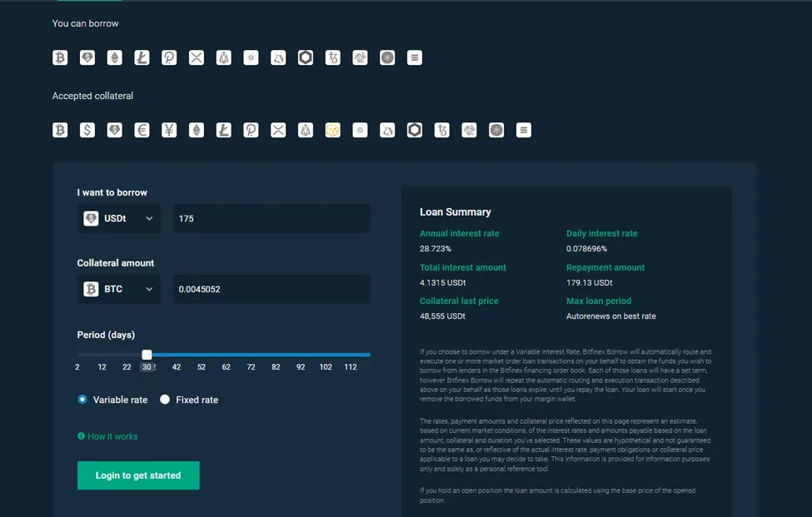Select the Chainlink hexagon icon under Accepted collateral
Image resolution: width=812 pixels, height=517 pixels.
tap(415, 130)
